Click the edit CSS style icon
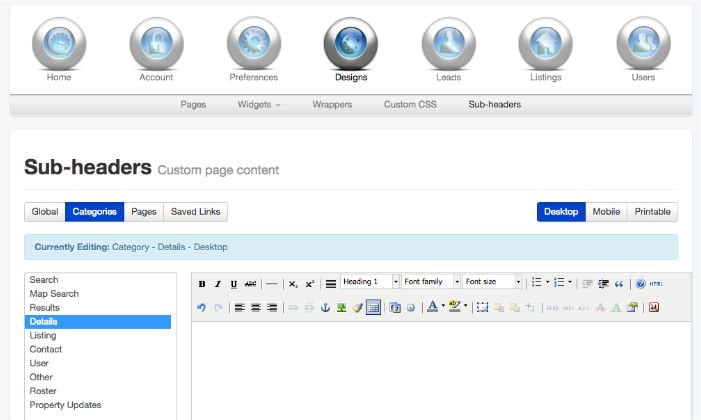Screen dimensions: 701x420 tap(632, 307)
